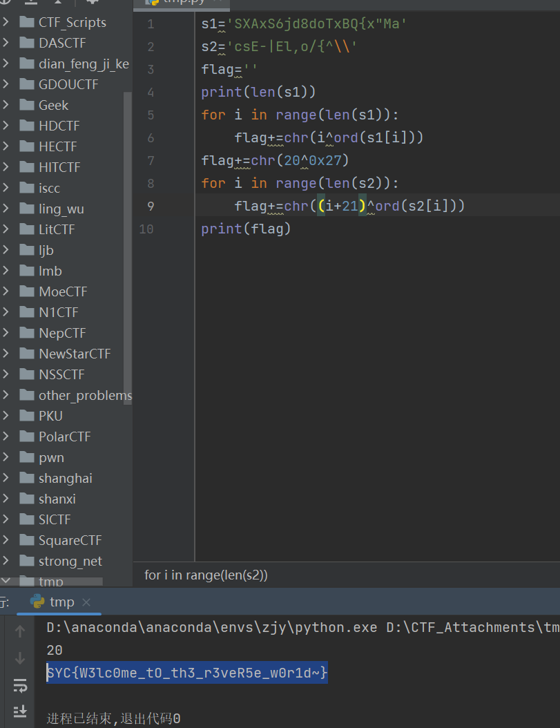This screenshot has height=728, width=560.
Task: Toggle soft-wrap in the Run console
Action: click(20, 685)
